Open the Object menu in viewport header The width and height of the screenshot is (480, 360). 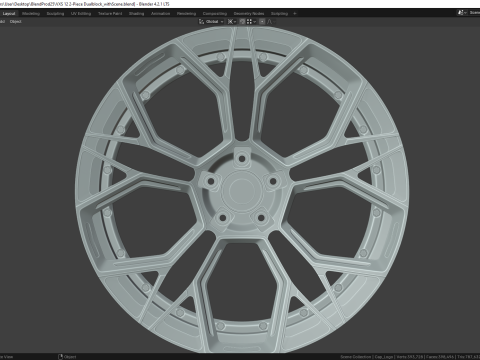click(x=15, y=22)
